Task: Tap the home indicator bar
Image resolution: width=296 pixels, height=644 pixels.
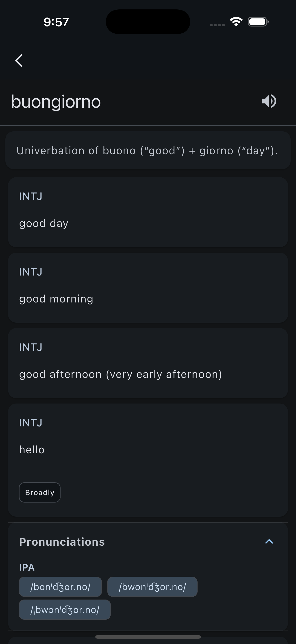Action: point(148,637)
